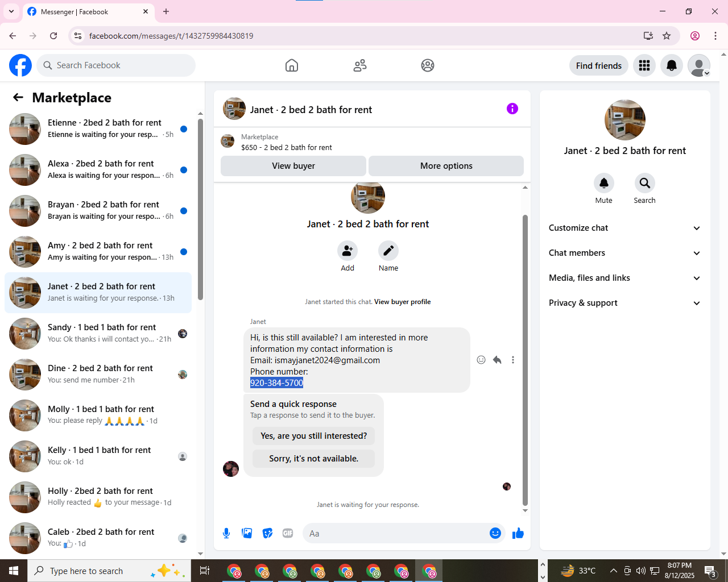React to Janet's message with emoji
Viewport: 728px width, 582px height.
click(481, 360)
